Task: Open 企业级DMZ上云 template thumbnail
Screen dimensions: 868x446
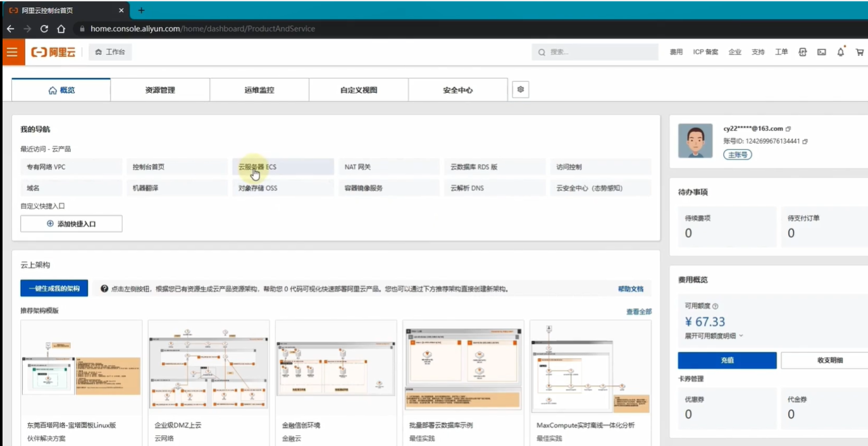Action: (x=209, y=367)
